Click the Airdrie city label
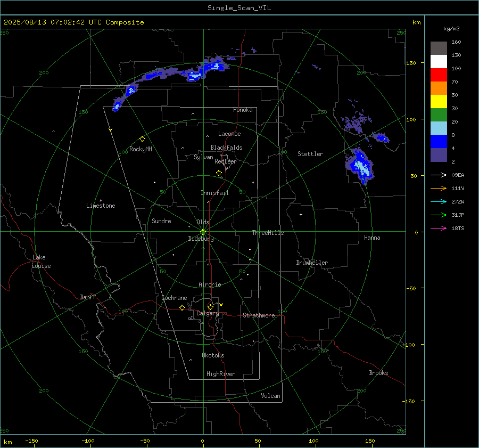 [210, 284]
